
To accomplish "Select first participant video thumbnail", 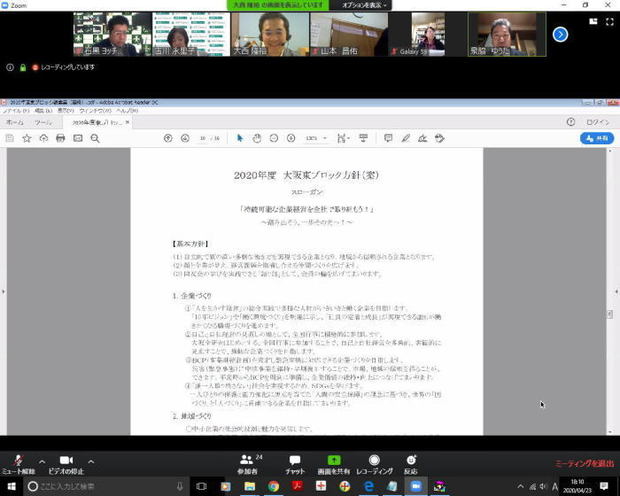I will [x=112, y=34].
